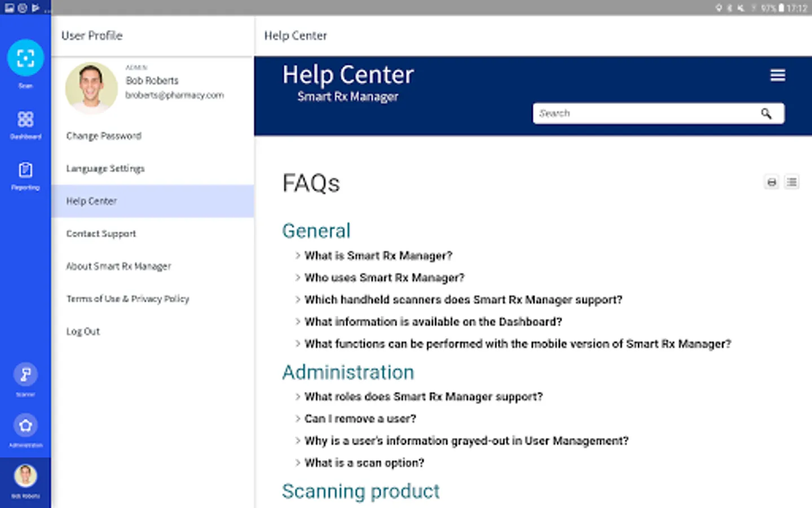Expand the Dashboard information question chevron
This screenshot has height=508, width=812.
(298, 322)
